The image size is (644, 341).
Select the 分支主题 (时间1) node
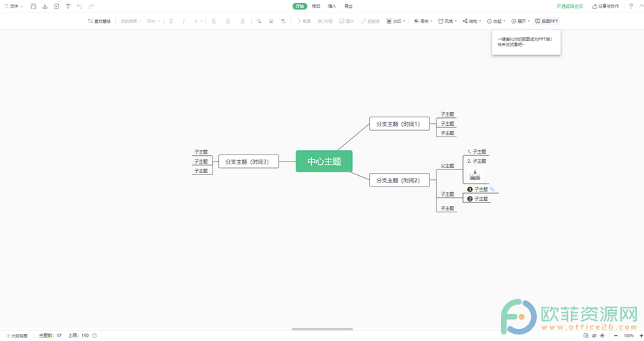(x=399, y=124)
